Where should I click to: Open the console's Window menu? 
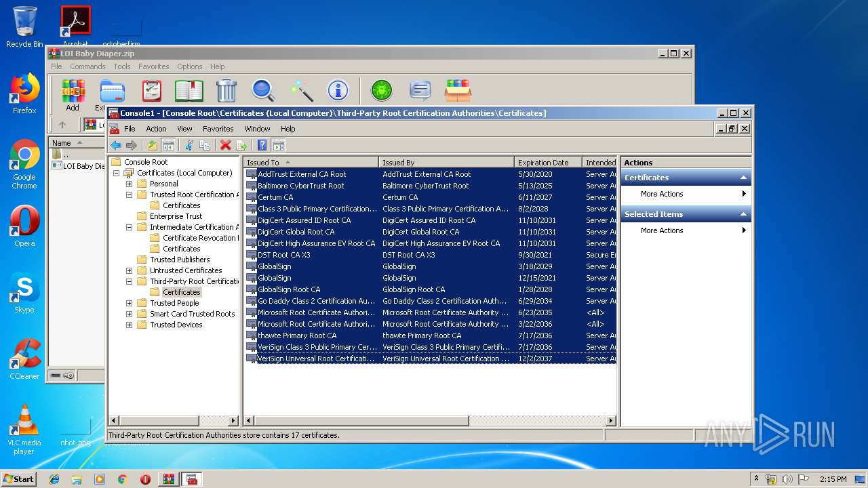pos(257,129)
